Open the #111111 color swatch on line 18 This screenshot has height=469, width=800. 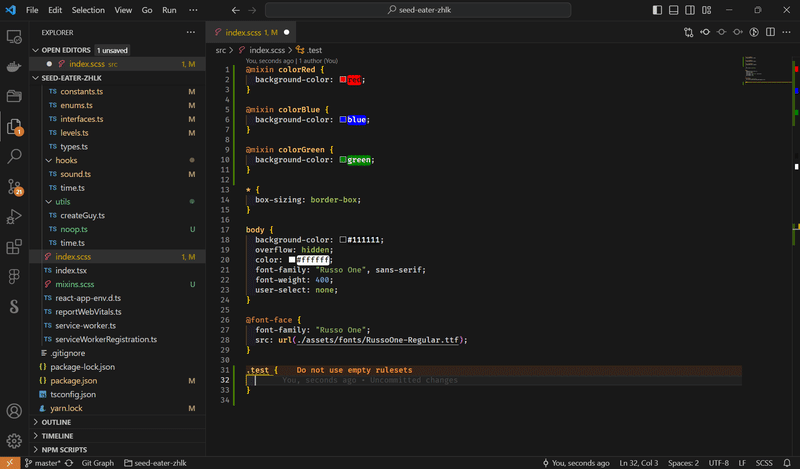pos(343,240)
